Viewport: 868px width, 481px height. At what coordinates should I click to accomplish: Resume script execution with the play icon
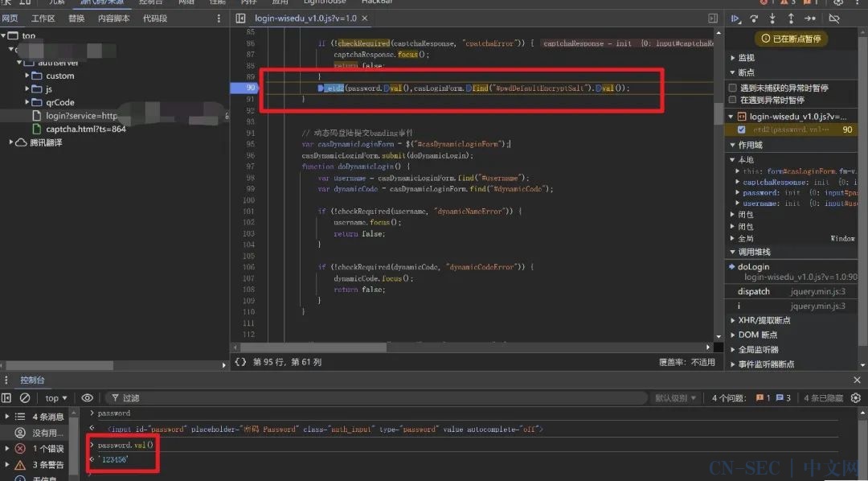pyautogui.click(x=735, y=18)
